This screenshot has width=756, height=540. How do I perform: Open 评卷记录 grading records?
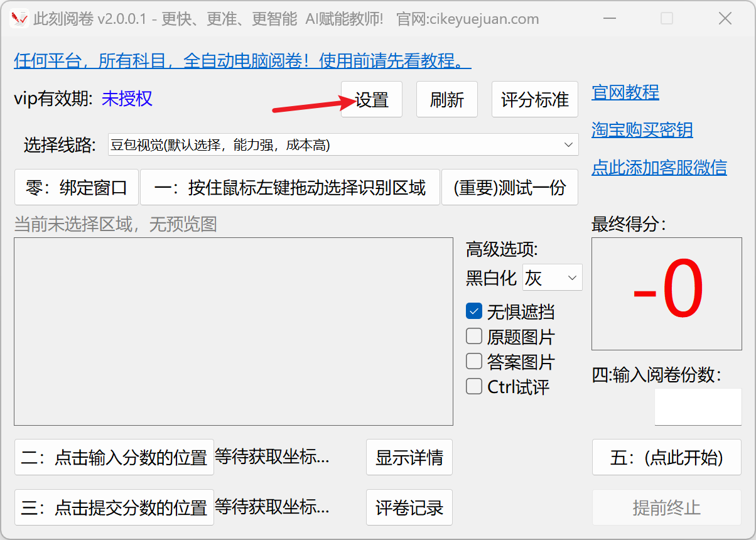tap(409, 507)
